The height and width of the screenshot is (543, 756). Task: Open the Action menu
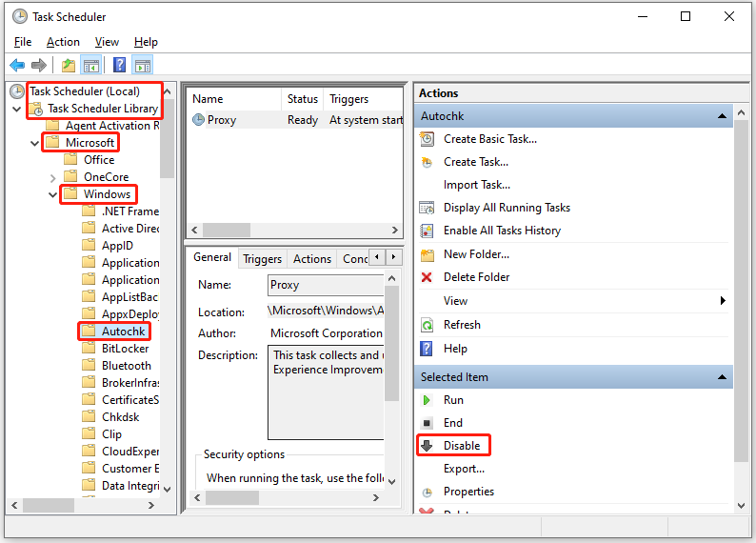point(63,42)
